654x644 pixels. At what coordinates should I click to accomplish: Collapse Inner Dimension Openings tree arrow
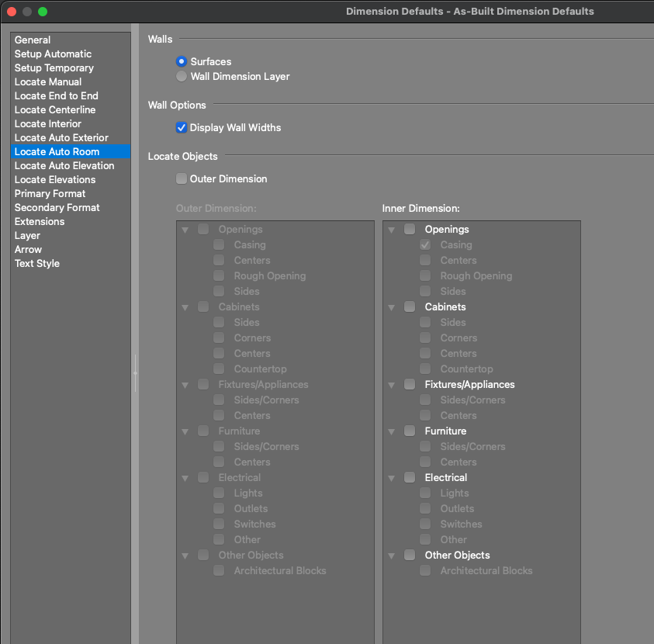pos(391,230)
